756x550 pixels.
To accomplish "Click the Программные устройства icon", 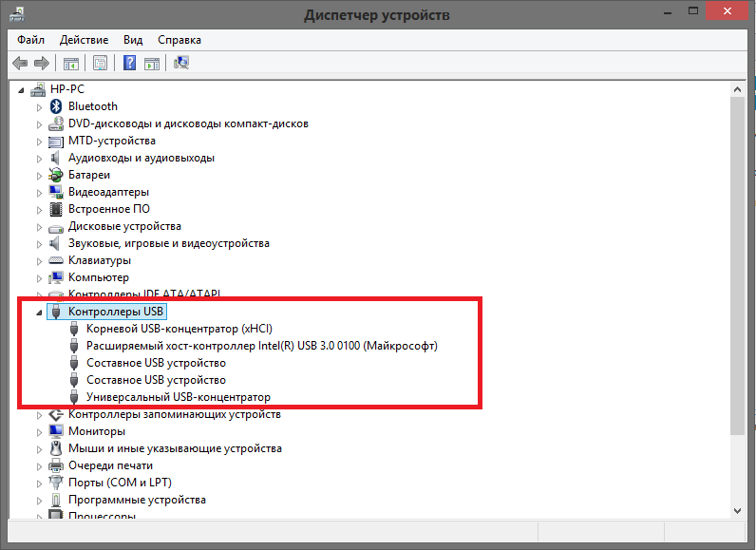I will [56, 500].
